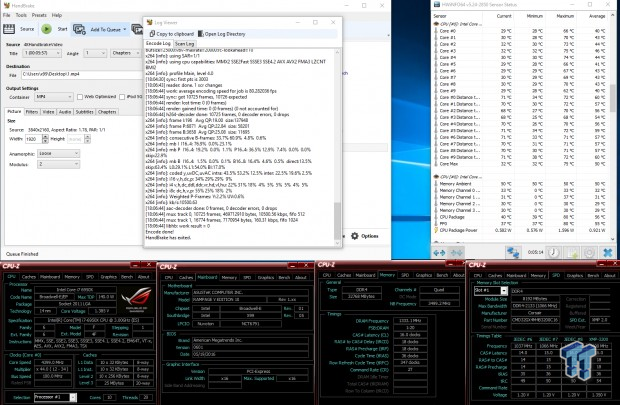Click the Options button in HandBrake
This screenshot has height=405, width=620.
point(365,236)
